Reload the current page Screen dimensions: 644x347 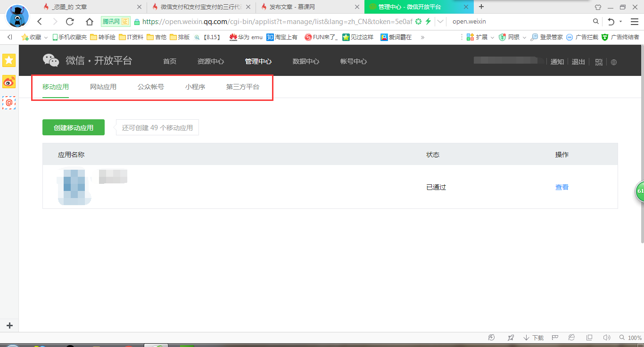tap(70, 22)
